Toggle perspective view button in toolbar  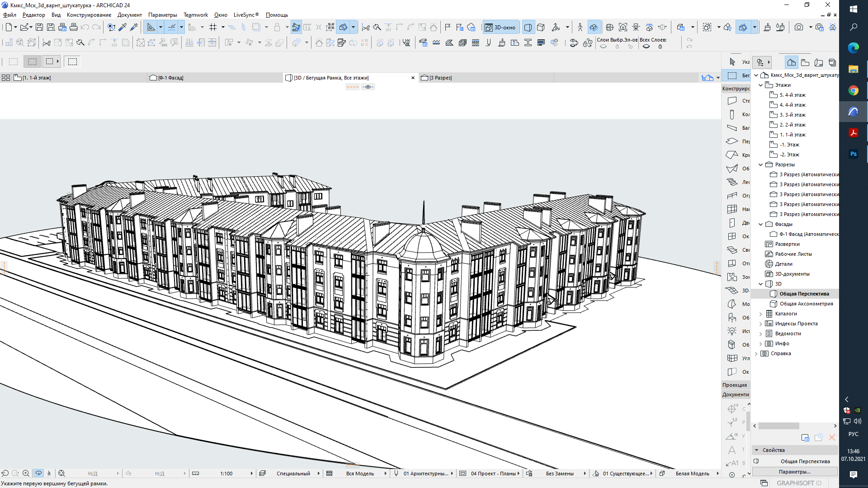tap(528, 27)
